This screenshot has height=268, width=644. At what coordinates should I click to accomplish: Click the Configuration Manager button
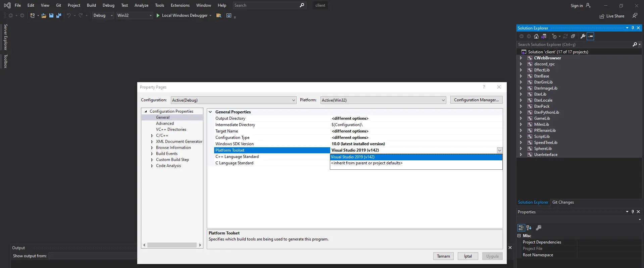(x=476, y=100)
